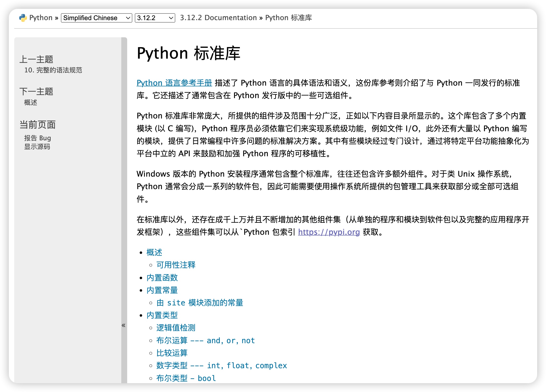This screenshot has height=392, width=546.
Task: Open next topic 概述 in sidebar
Action: (31, 103)
